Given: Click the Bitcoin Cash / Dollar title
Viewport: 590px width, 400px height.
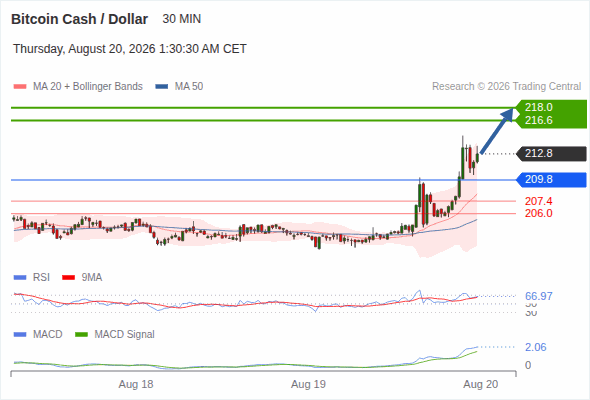Looking at the screenshot, I should click(x=79, y=19).
